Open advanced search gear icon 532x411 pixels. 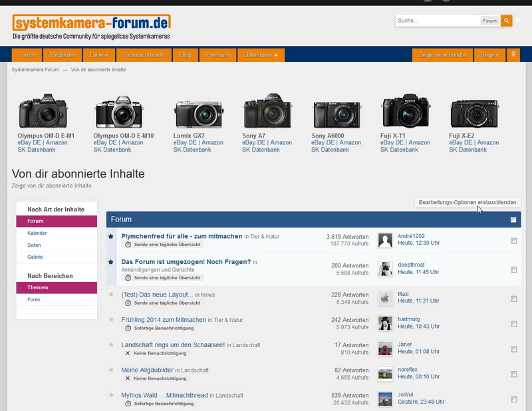click(x=519, y=21)
